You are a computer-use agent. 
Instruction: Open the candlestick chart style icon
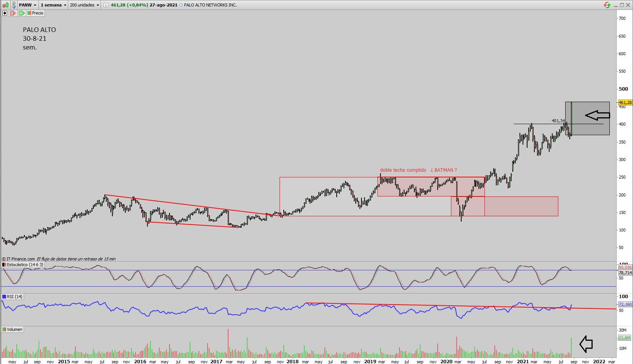point(5,5)
